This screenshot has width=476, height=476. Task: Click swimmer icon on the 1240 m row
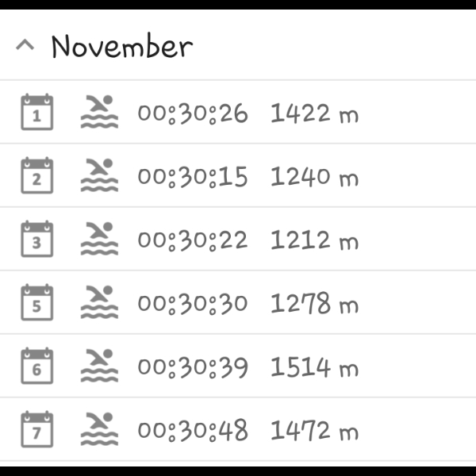(x=99, y=176)
